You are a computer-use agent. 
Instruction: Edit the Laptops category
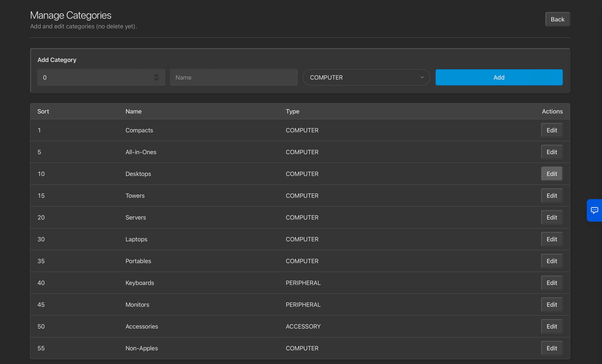(x=551, y=239)
